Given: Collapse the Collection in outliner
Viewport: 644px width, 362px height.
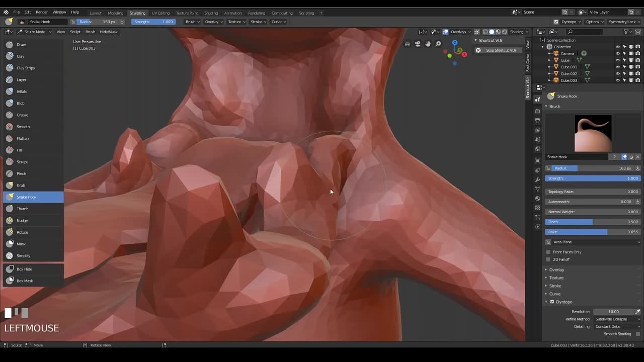Looking at the screenshot, I should click(543, 47).
